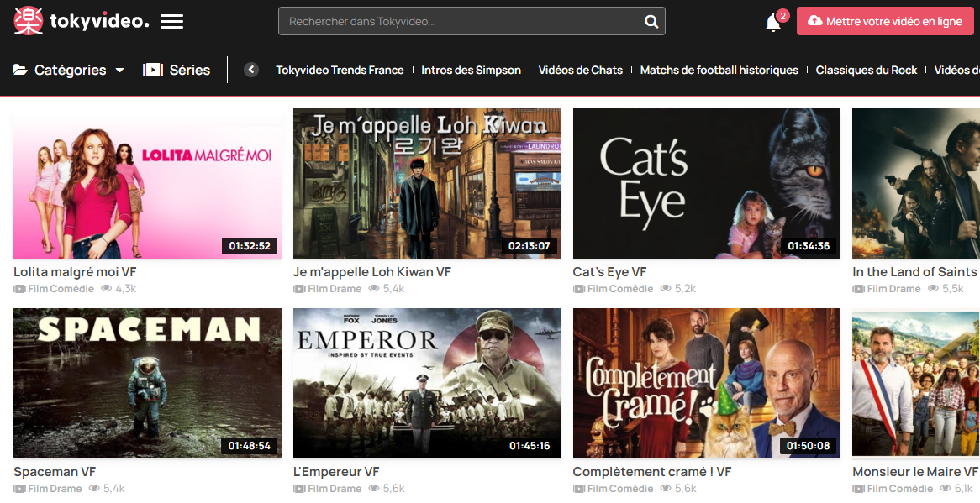Open In the Land of Saints thumbnail
The width and height of the screenshot is (980, 503).
point(916,183)
